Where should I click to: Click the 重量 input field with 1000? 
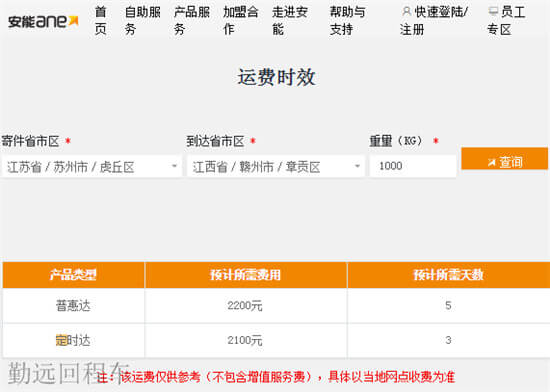413,166
